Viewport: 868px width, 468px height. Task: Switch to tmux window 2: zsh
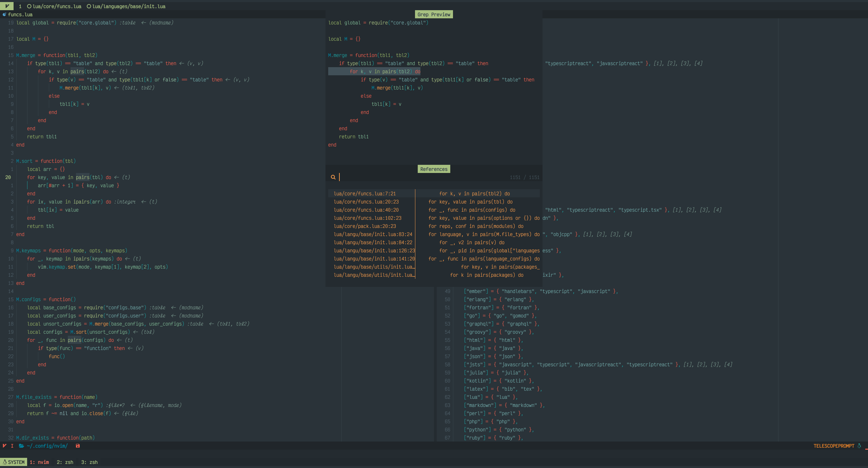65,462
